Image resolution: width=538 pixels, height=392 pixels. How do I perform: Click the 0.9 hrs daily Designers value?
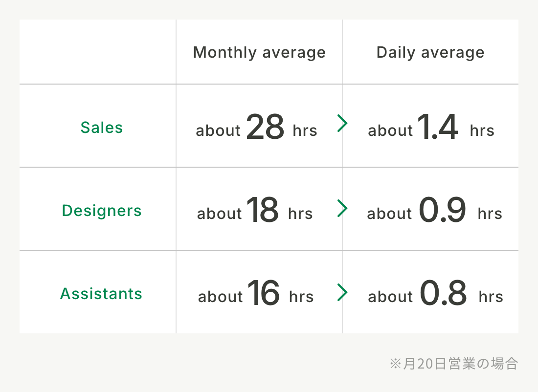(x=434, y=210)
